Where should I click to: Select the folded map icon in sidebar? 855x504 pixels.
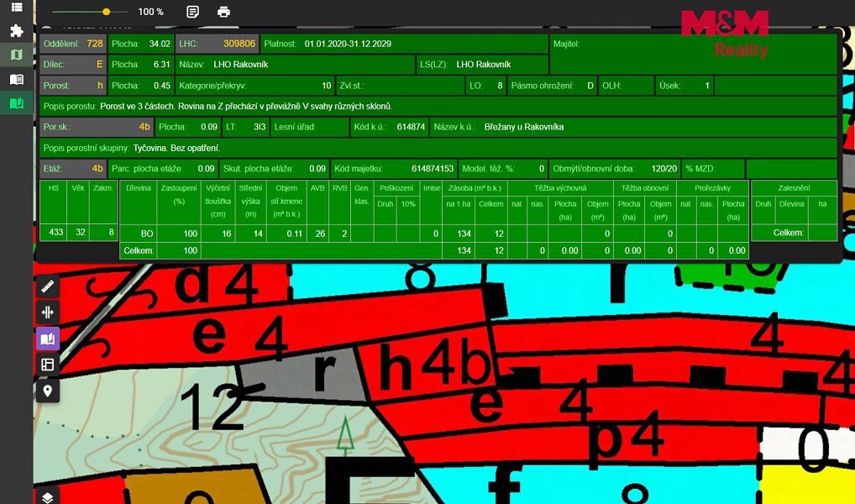16,55
